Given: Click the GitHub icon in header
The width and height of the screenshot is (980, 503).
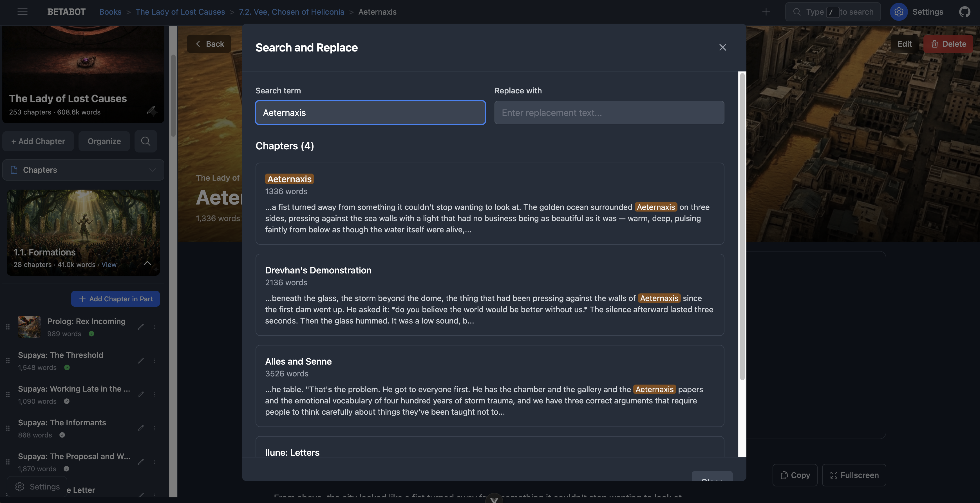Looking at the screenshot, I should [x=965, y=12].
